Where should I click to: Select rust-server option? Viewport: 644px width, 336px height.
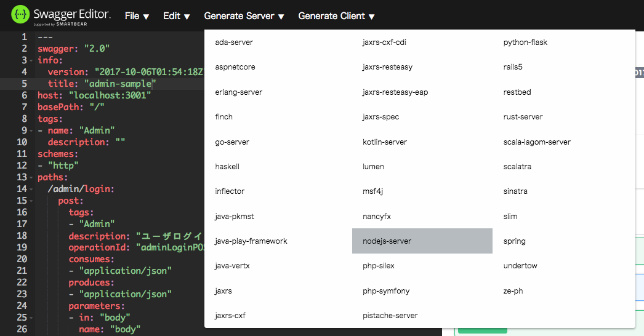(x=523, y=117)
